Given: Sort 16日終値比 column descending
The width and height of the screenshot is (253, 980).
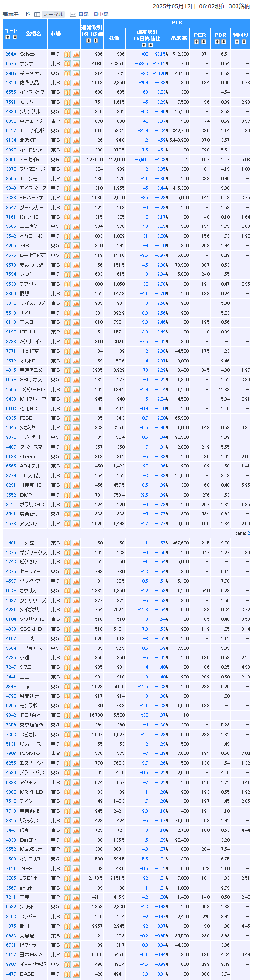Looking at the screenshot, I should [x=150, y=44].
